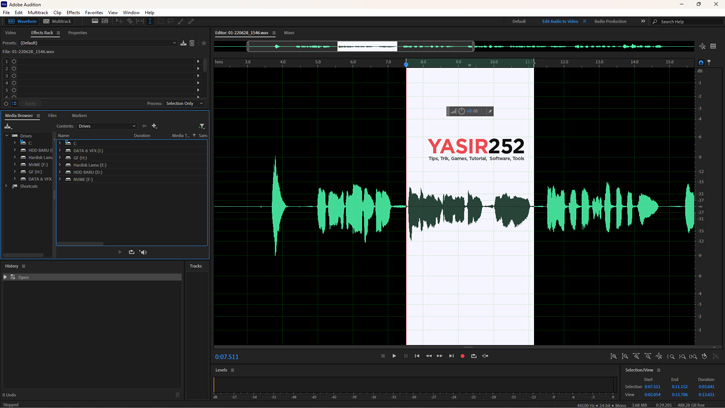Expand Hardisk Lama drive in file list
Image resolution: width=725 pixels, height=408 pixels.
60,165
